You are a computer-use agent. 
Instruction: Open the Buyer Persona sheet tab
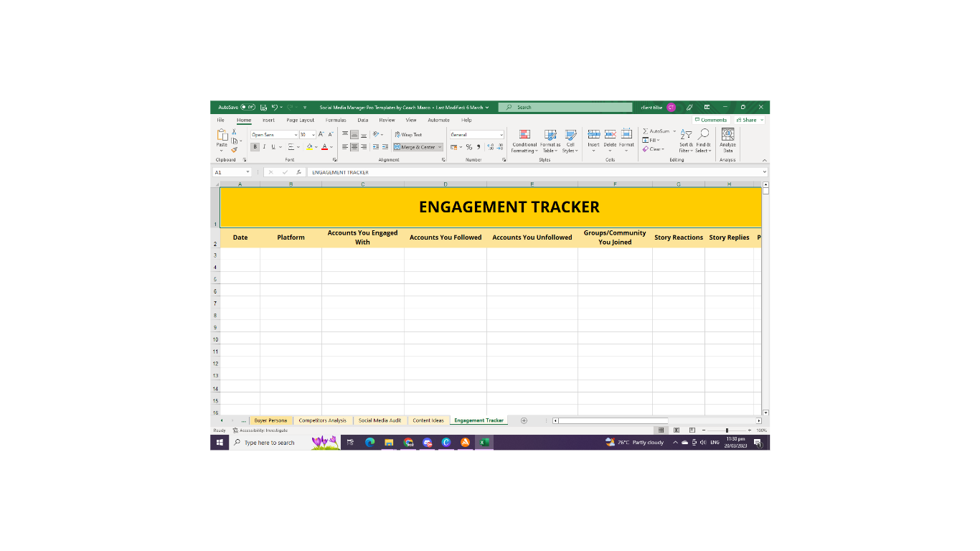[x=270, y=420]
